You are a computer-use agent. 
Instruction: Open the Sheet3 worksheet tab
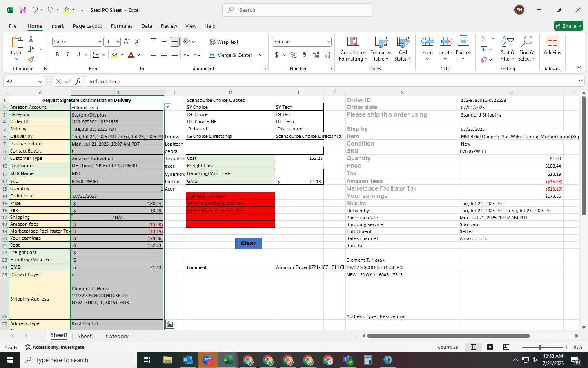pyautogui.click(x=86, y=336)
